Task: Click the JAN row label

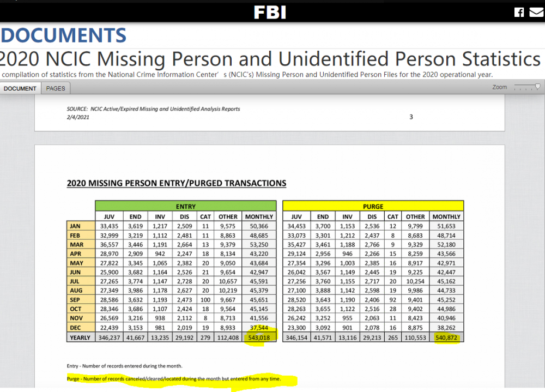Action: click(x=76, y=226)
